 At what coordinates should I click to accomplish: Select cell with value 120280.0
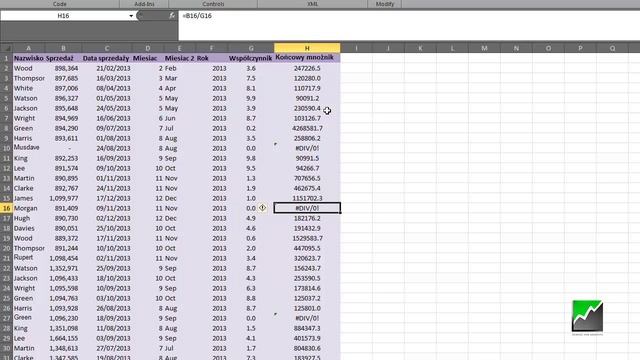tap(307, 78)
